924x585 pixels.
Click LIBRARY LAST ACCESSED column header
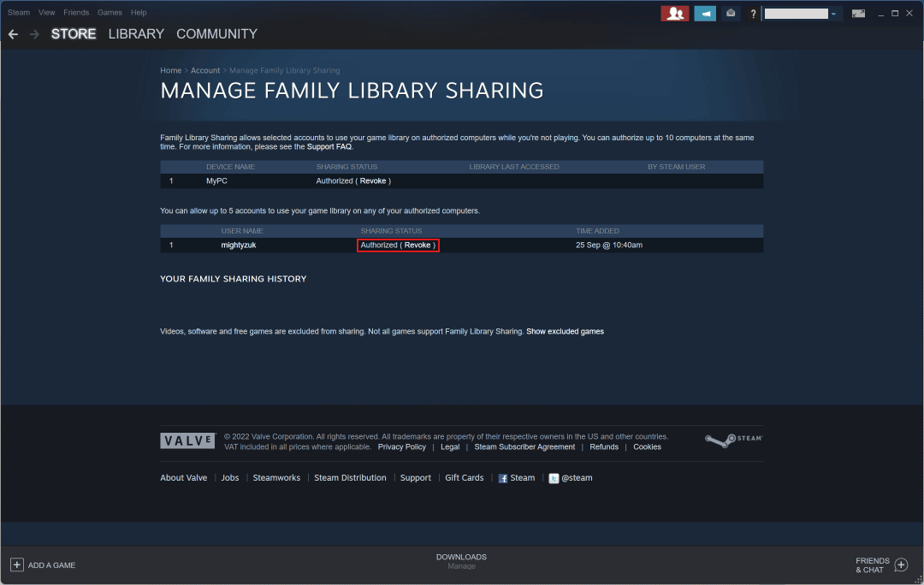tap(514, 167)
